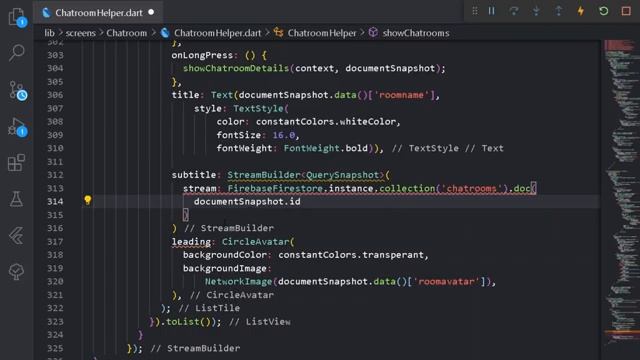The image size is (640, 360).
Task: Open the Testing flask view
Action: coord(17,199)
